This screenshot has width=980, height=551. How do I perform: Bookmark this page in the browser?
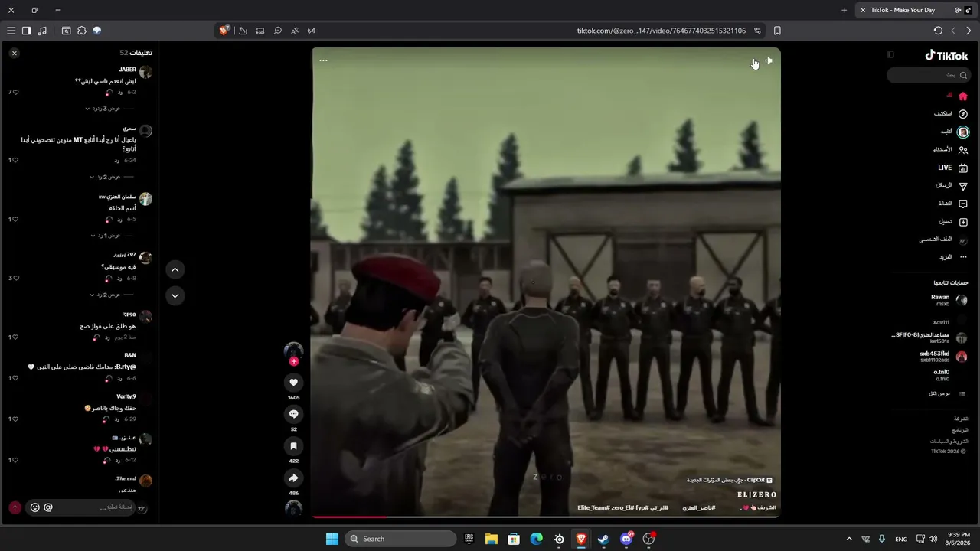coord(777,31)
